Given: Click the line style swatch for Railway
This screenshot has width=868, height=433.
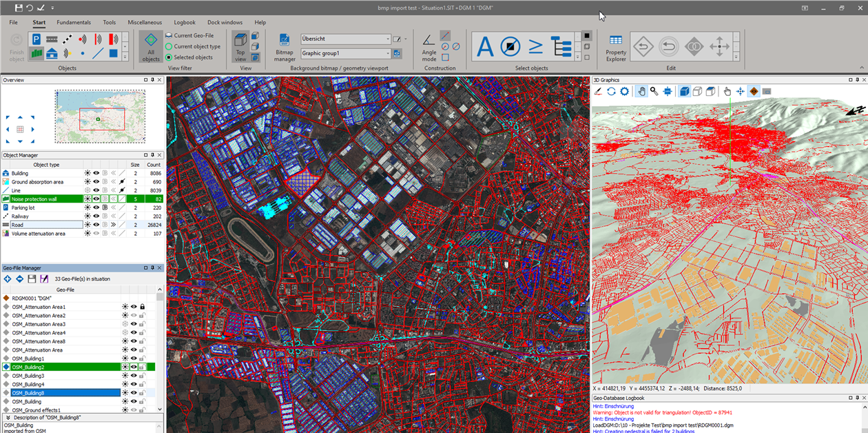Looking at the screenshot, I should coord(121,216).
